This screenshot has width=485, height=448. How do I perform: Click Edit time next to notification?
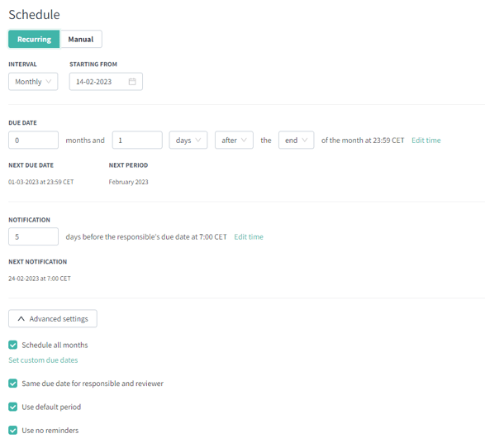pos(249,236)
